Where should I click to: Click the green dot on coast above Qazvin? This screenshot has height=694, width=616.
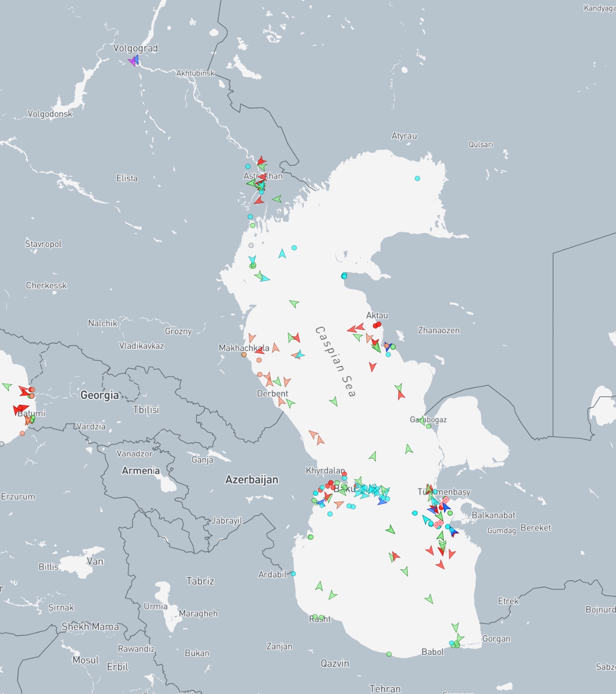pyautogui.click(x=389, y=654)
